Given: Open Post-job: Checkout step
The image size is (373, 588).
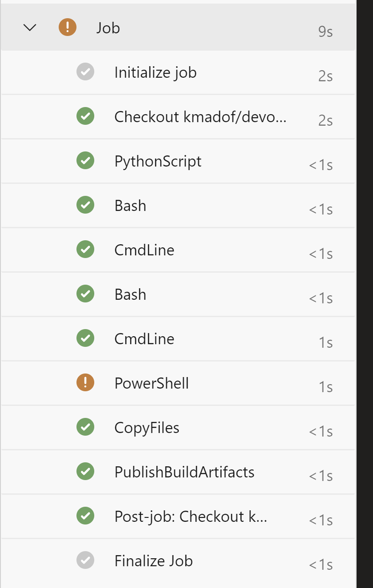Looking at the screenshot, I should click(190, 516).
